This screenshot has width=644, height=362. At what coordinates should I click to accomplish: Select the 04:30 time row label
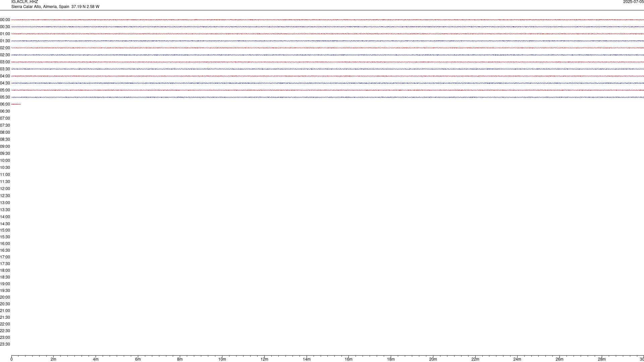5,83
